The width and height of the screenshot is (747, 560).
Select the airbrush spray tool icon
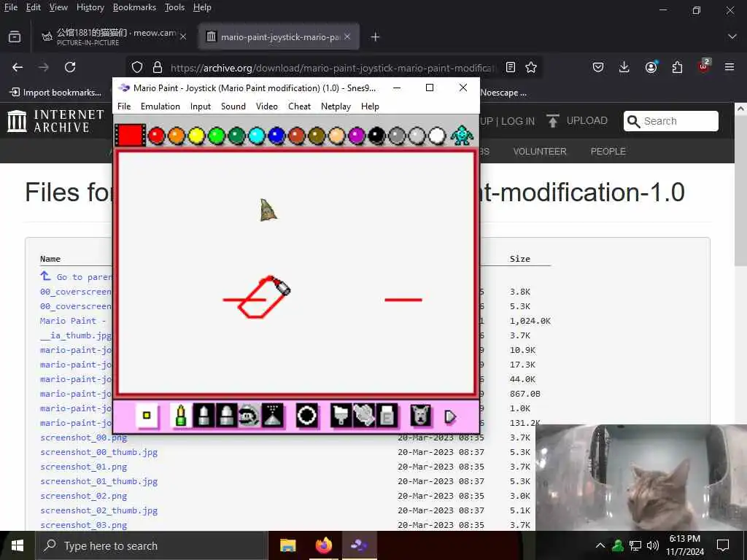pos(272,416)
